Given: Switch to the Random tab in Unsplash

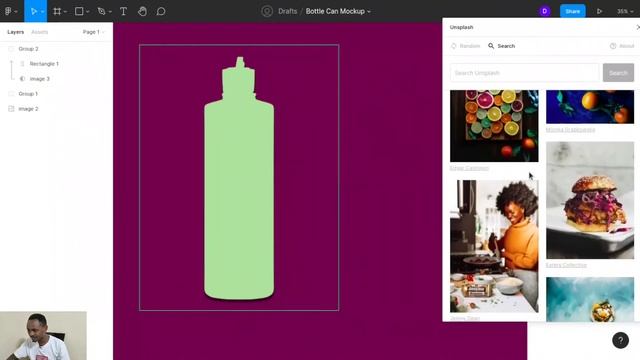Looking at the screenshot, I should click(465, 46).
